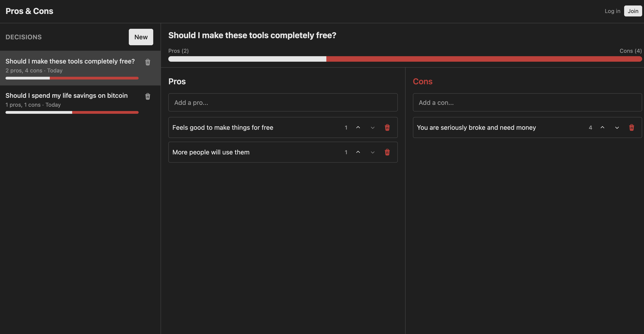Select the 'make these tools free' decision
The height and width of the screenshot is (334, 644).
click(70, 61)
